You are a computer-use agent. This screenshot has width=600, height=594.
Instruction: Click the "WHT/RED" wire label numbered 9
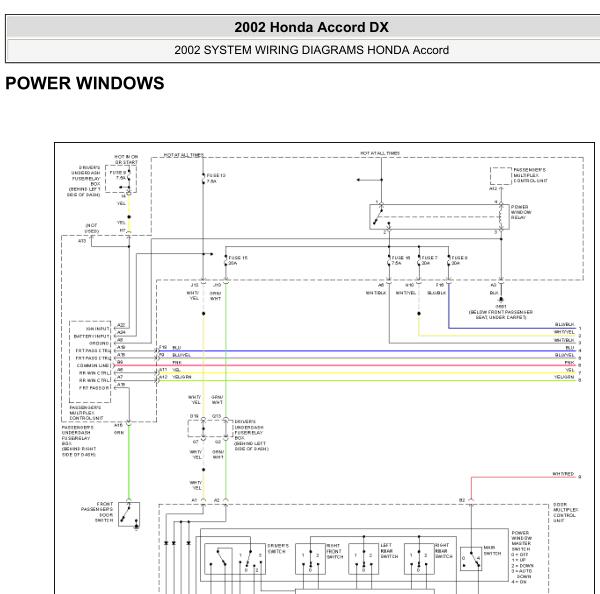(x=563, y=474)
